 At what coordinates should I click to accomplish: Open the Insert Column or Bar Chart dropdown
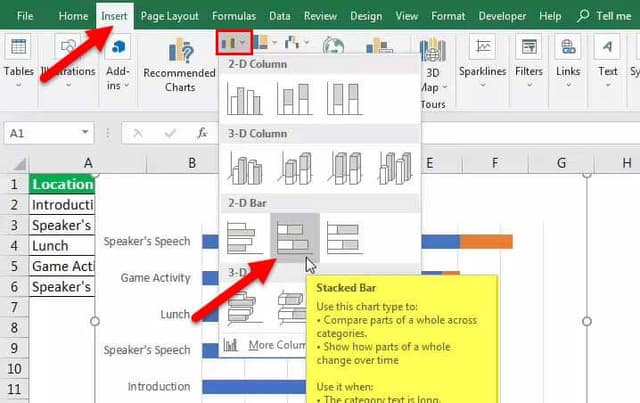[x=231, y=42]
